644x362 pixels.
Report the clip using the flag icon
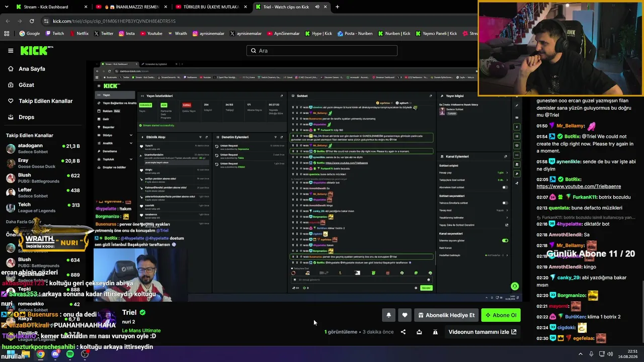click(435, 332)
